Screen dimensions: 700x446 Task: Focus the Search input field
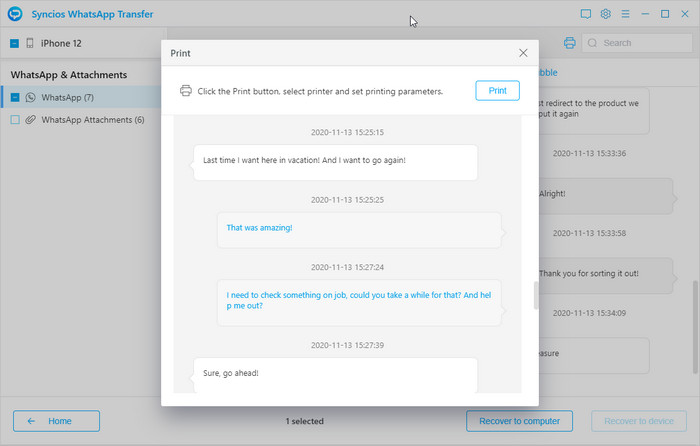tap(637, 43)
